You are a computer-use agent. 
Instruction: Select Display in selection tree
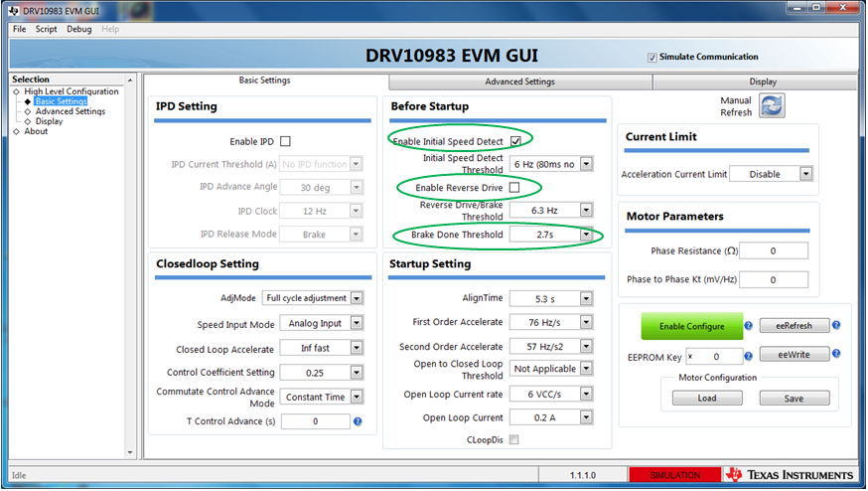50,121
